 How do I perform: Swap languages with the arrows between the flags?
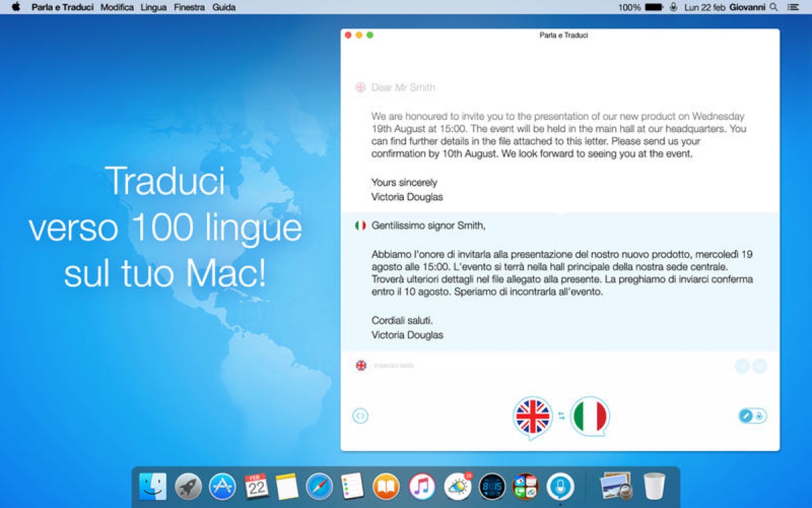coord(562,417)
